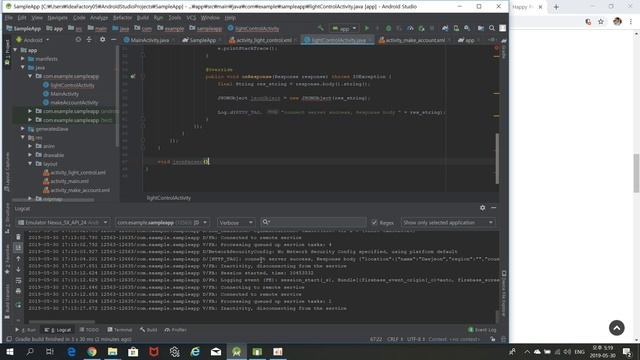Click the editor vertical scrollbar thumb
This screenshot has height=360, width=640.
pyautogui.click(x=497, y=158)
